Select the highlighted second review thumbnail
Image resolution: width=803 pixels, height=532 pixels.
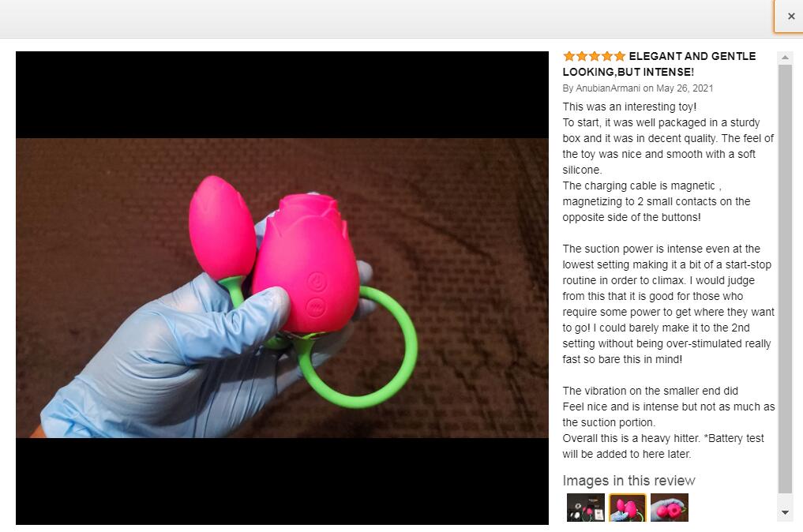pyautogui.click(x=628, y=508)
